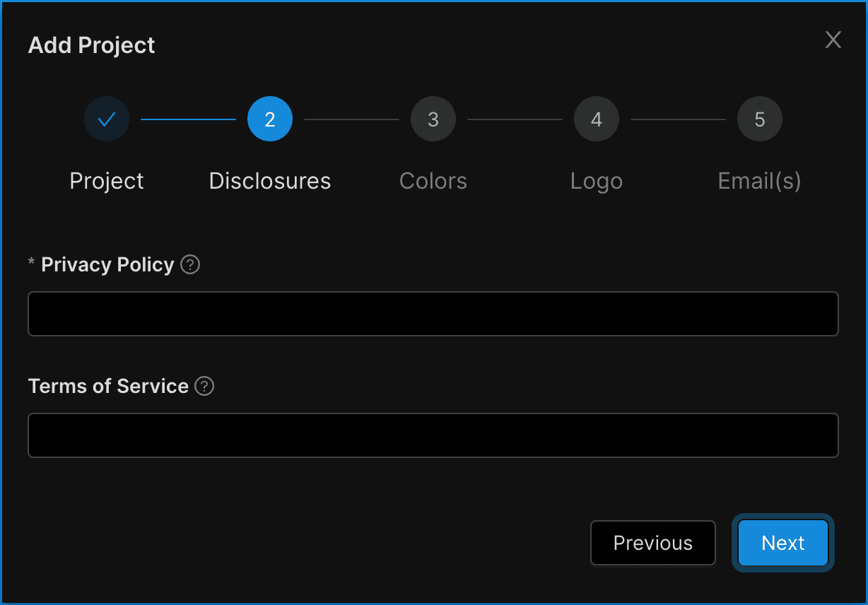Go to the Project step label
Viewport: 868px width, 605px height.
(107, 181)
